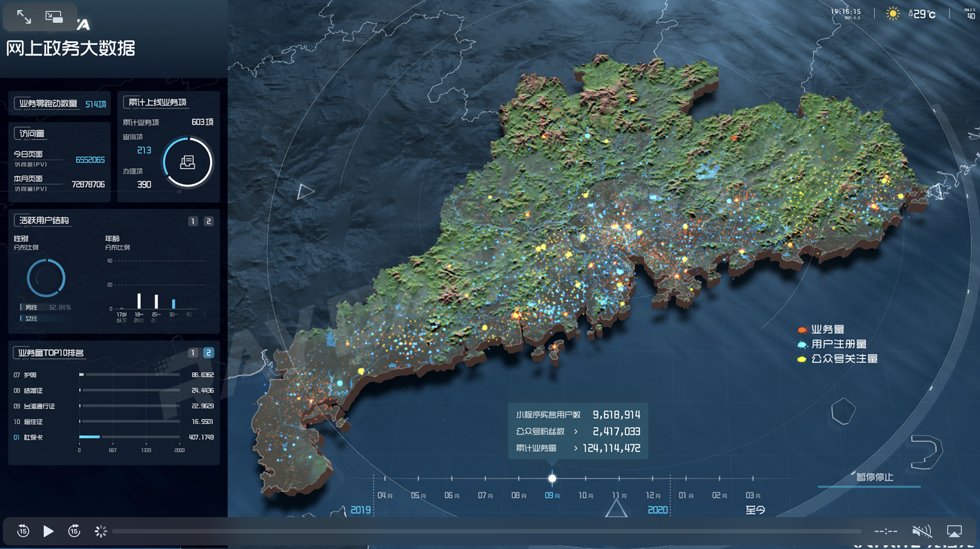Viewport: 980px width, 549px height.
Task: Expand 累计业务量 arrow in tooltip
Action: tap(576, 448)
